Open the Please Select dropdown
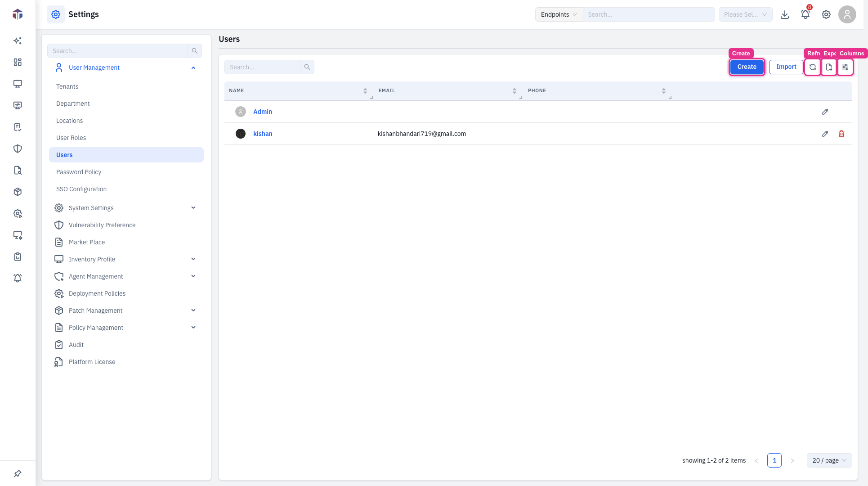This screenshot has width=868, height=486. click(x=745, y=14)
